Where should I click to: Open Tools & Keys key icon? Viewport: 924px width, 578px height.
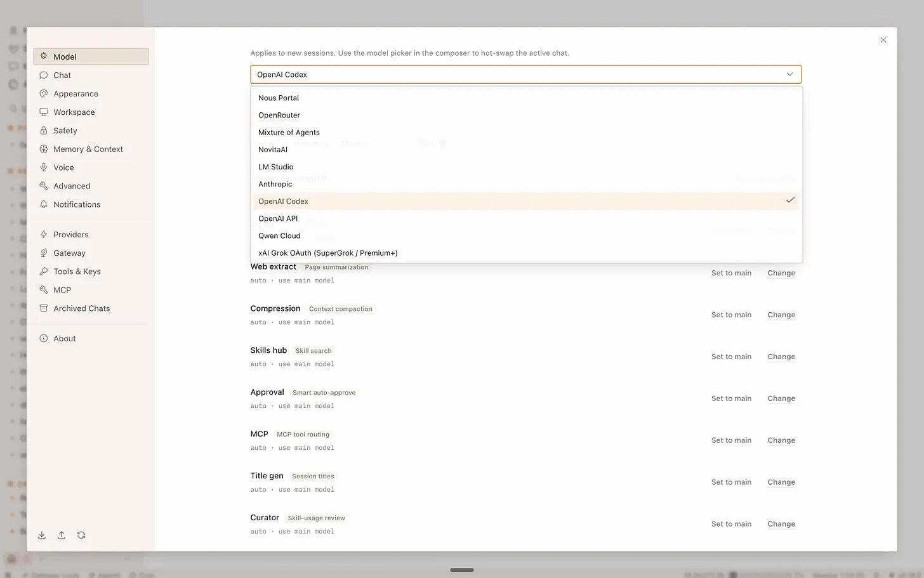pyautogui.click(x=44, y=271)
